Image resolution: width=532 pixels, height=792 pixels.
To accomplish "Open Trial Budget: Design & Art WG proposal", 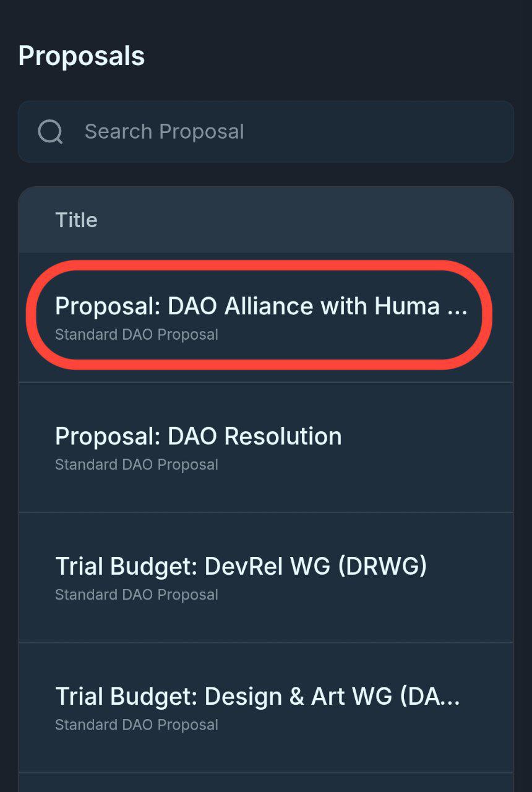I will (257, 697).
